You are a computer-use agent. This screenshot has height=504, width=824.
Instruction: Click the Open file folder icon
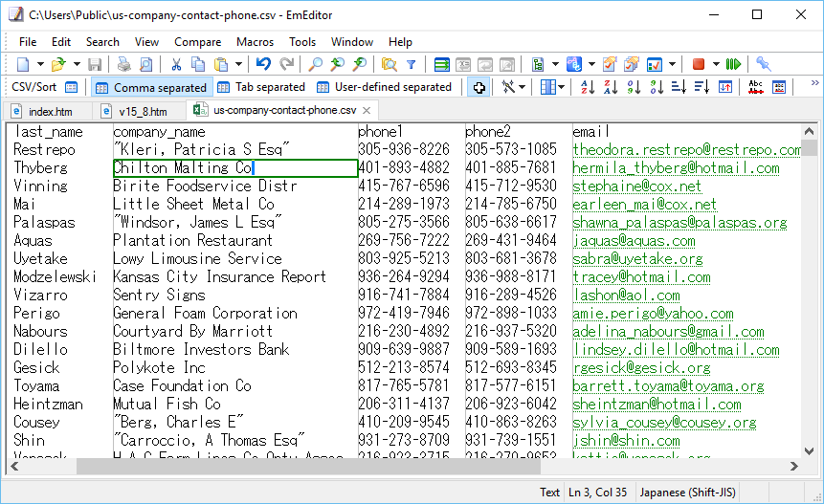pyautogui.click(x=58, y=65)
